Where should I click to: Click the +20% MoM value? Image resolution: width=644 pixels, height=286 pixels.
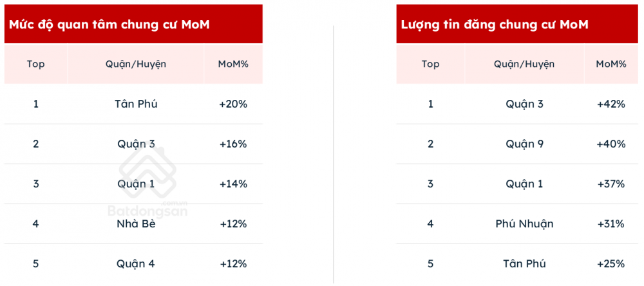tap(233, 104)
